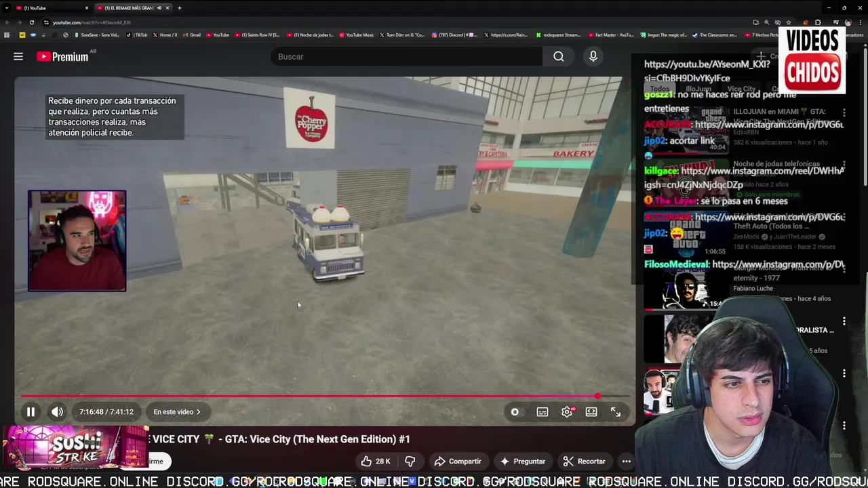Screen dimensions: 868x488
Task: Open the YouTube Music bookmark
Action: [357, 35]
